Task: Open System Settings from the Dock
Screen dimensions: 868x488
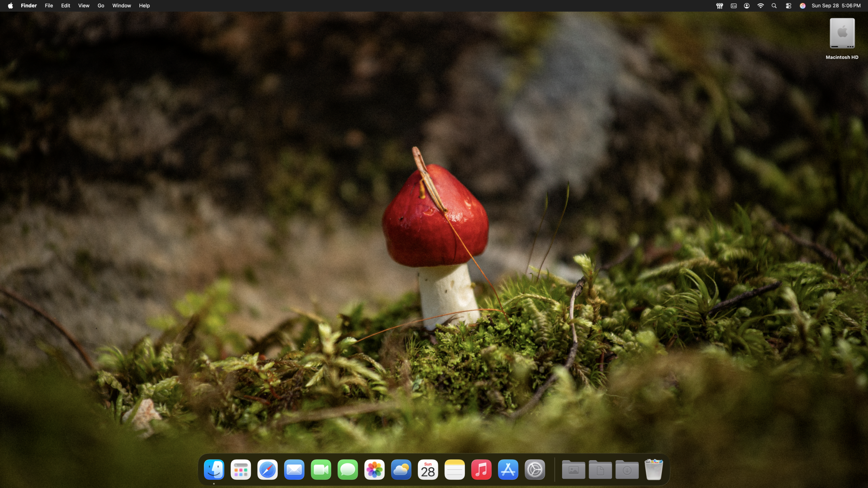Action: (x=535, y=470)
